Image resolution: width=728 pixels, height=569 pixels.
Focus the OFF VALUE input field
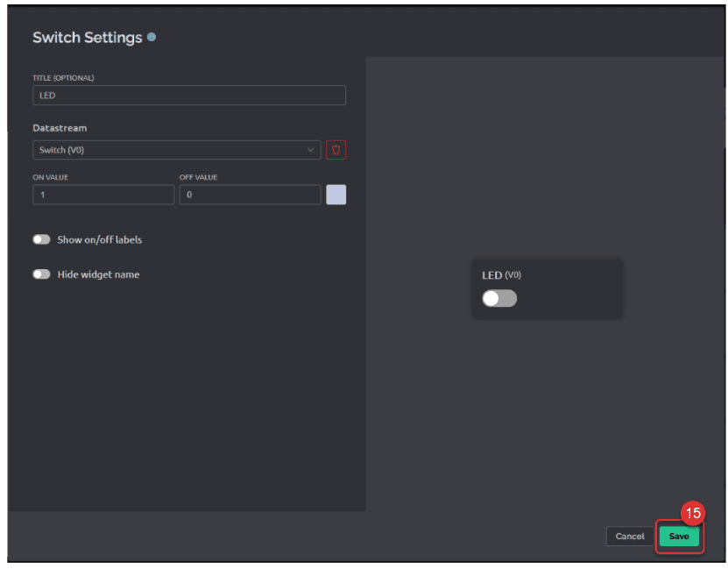[250, 195]
